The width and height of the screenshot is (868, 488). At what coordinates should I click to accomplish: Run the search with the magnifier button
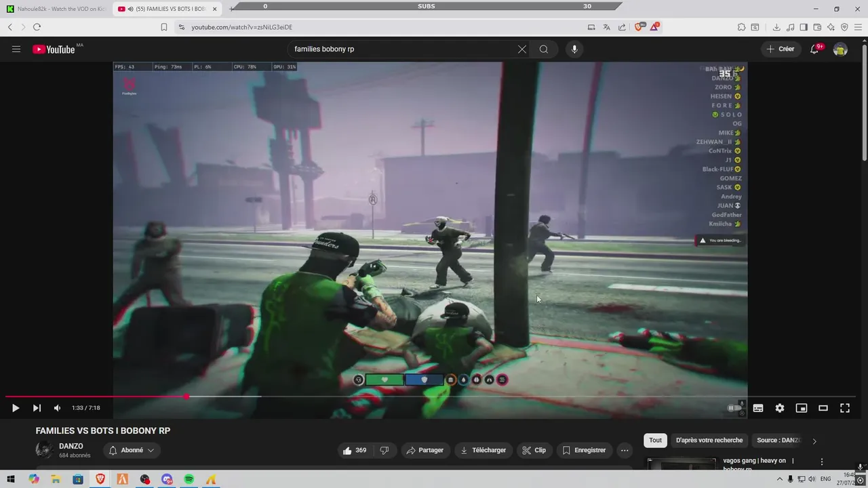click(x=544, y=49)
